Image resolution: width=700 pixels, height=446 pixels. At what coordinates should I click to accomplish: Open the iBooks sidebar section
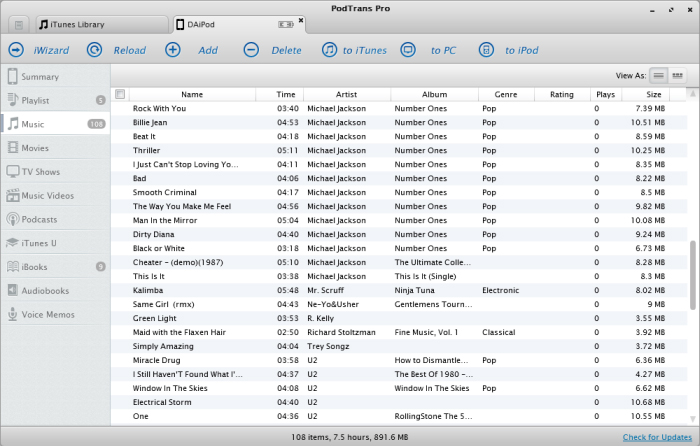pyautogui.click(x=55, y=267)
